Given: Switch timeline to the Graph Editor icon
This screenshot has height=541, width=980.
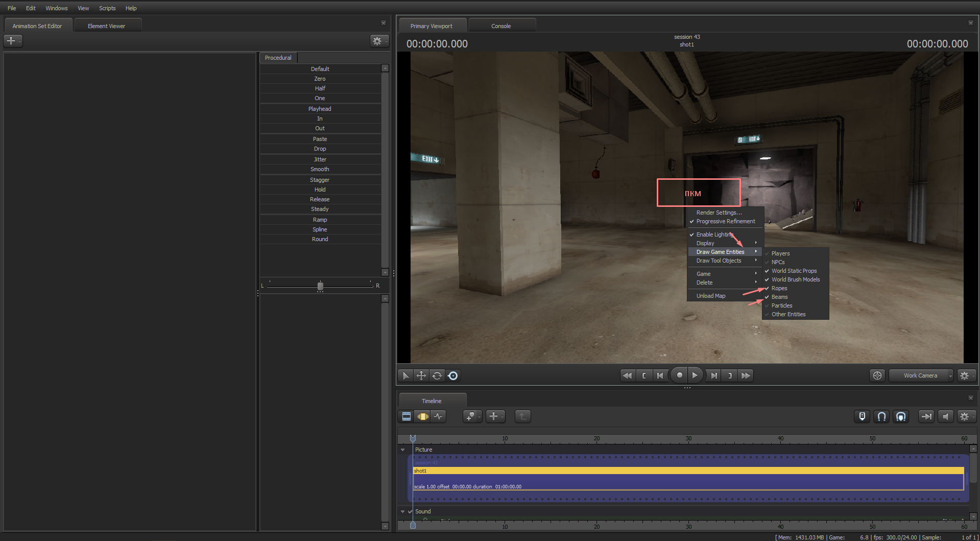Looking at the screenshot, I should [439, 416].
